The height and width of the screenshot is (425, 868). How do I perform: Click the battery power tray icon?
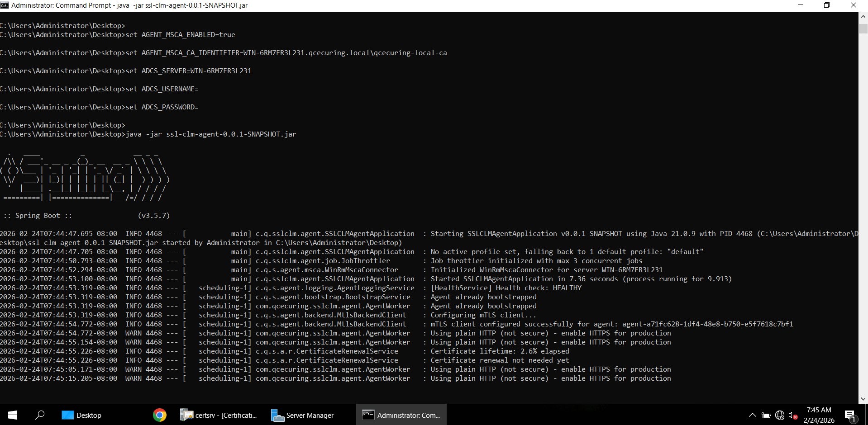click(x=766, y=415)
